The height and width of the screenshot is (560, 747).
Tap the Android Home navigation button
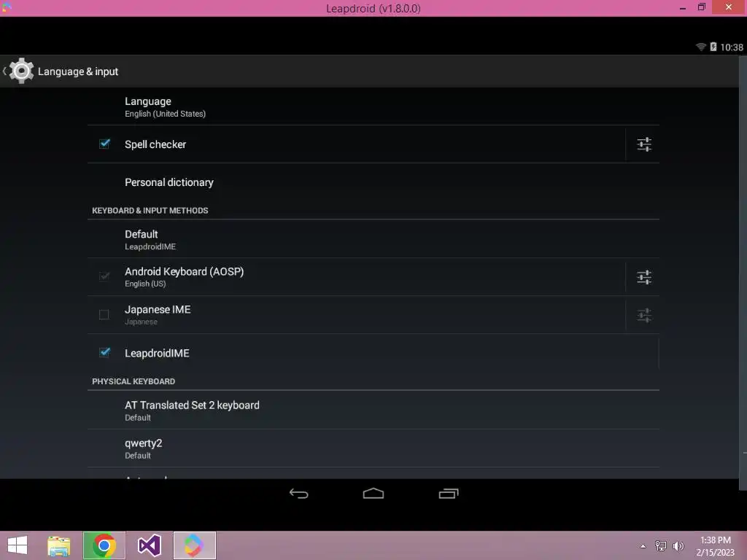pos(373,494)
